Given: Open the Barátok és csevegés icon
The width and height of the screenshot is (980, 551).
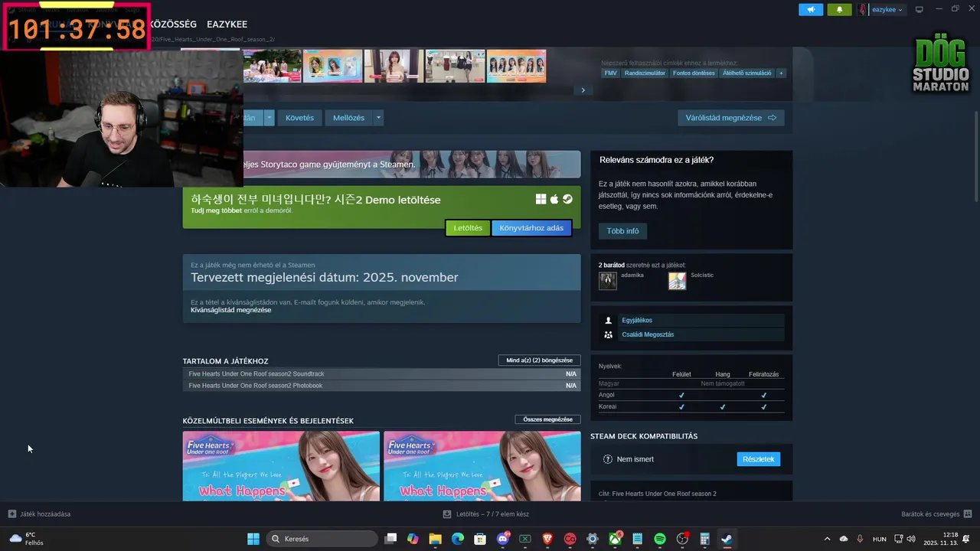Looking at the screenshot, I should (x=968, y=514).
